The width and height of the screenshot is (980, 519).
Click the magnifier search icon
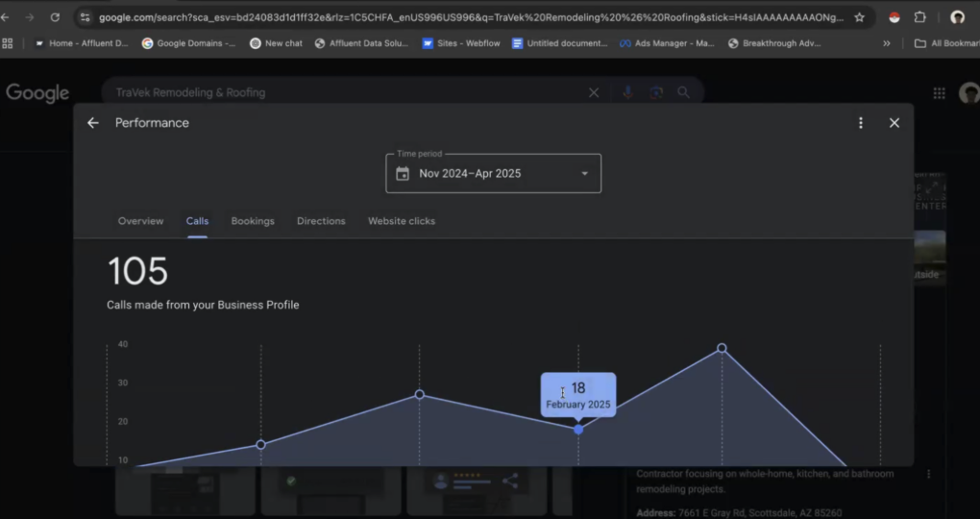click(683, 92)
